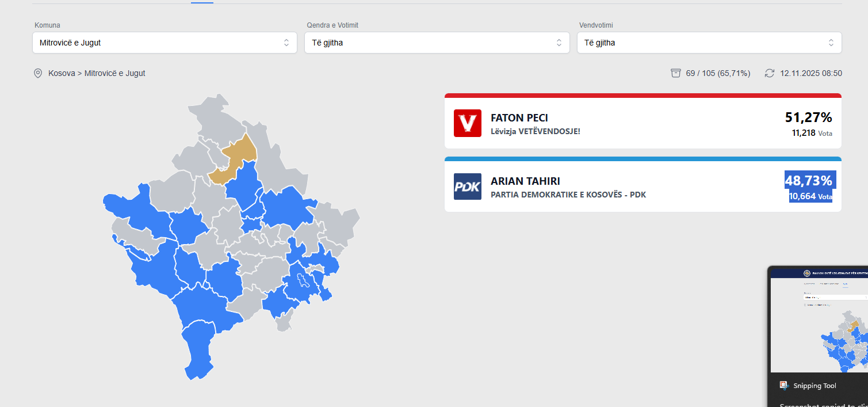Click the red bar above Faton Peci's card

click(643, 96)
